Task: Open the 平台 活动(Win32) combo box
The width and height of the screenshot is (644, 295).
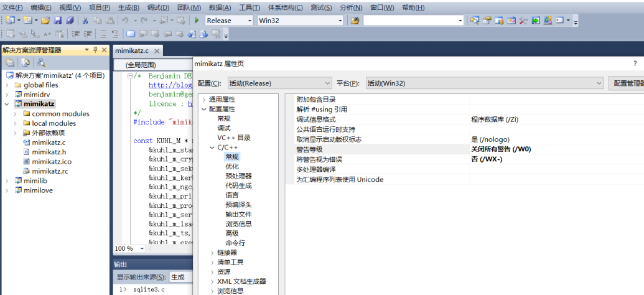Action: point(485,83)
